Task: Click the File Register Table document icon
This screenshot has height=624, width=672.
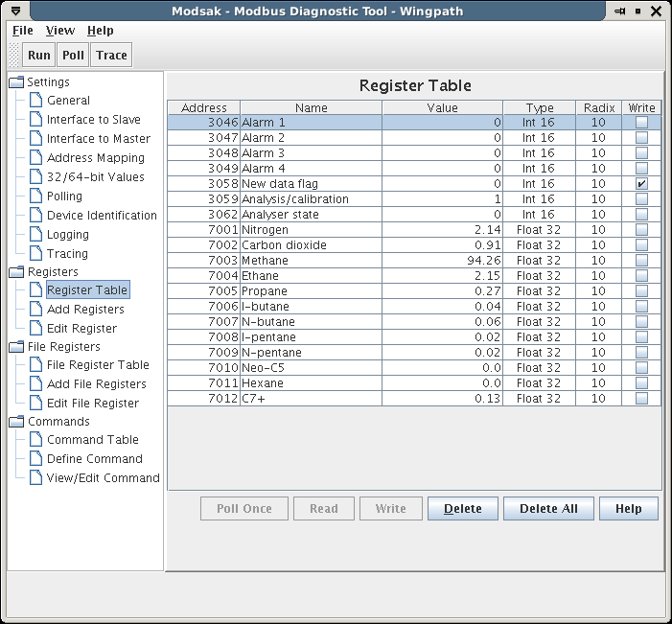Action: (36, 364)
